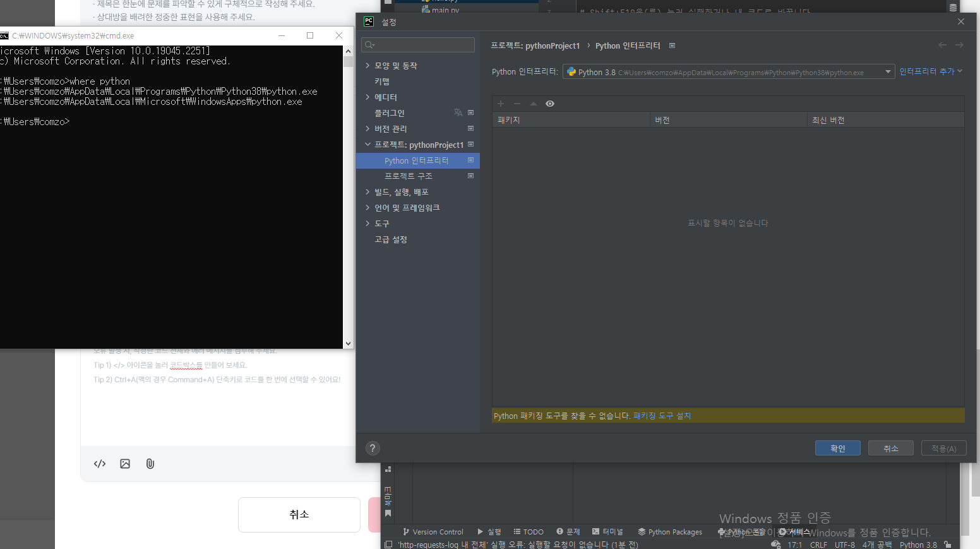
Task: Click project-level icon beside 플러그인
Action: pos(470,112)
